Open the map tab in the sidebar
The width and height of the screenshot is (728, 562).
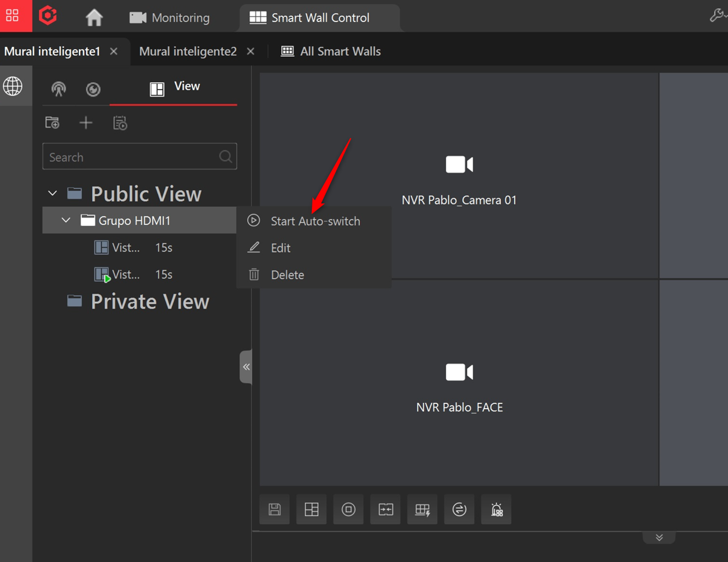93,90
